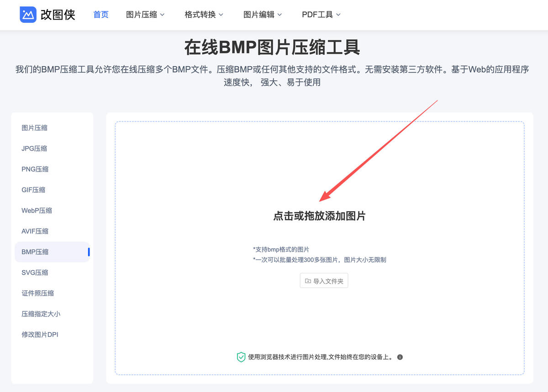Expand the 图片编辑 navigation menu
The height and width of the screenshot is (392, 548).
coord(263,15)
